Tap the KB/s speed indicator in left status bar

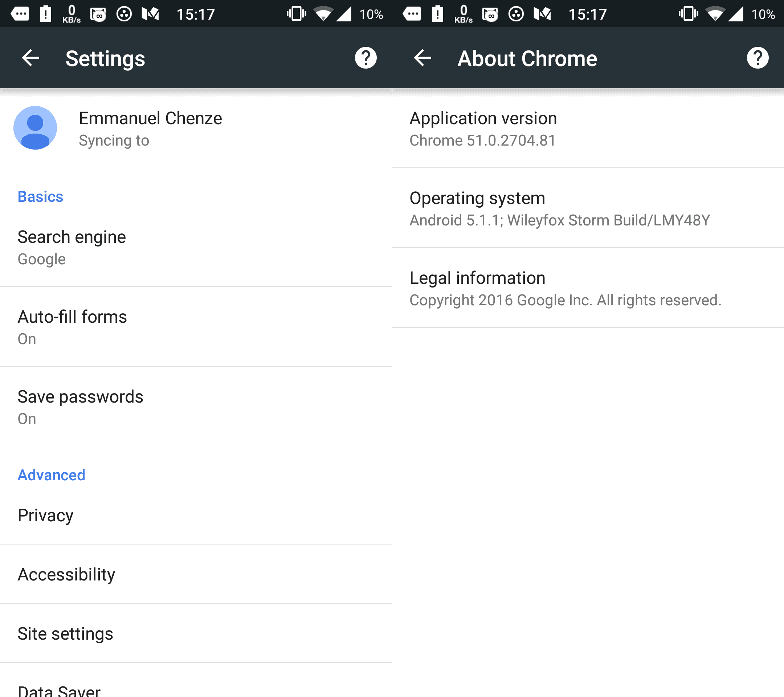click(x=72, y=14)
